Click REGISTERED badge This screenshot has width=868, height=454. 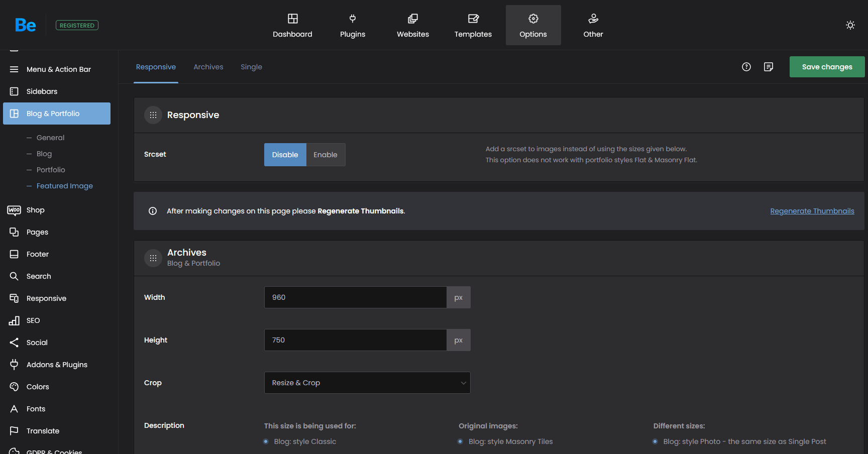pyautogui.click(x=77, y=25)
